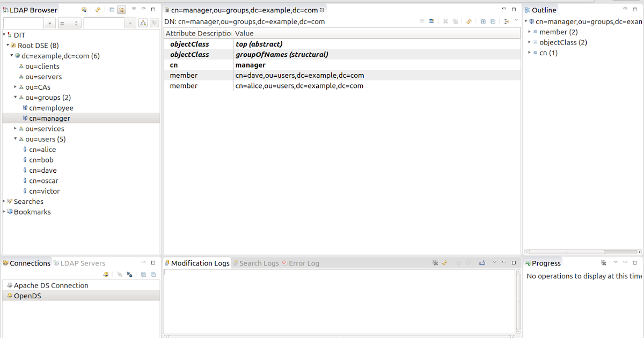644x338 pixels.
Task: Create a new connection in Connections panel
Action: pos(106,274)
